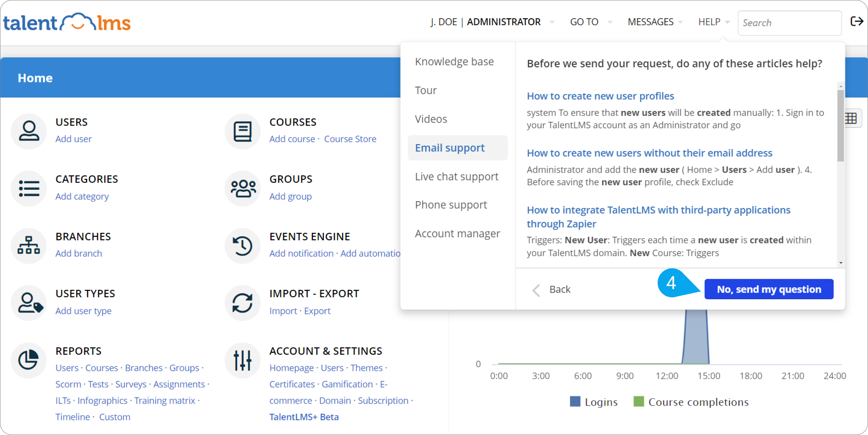Screen dimensions: 868x435
Task: Click the Import-Export sync arrows icon
Action: pos(242,303)
